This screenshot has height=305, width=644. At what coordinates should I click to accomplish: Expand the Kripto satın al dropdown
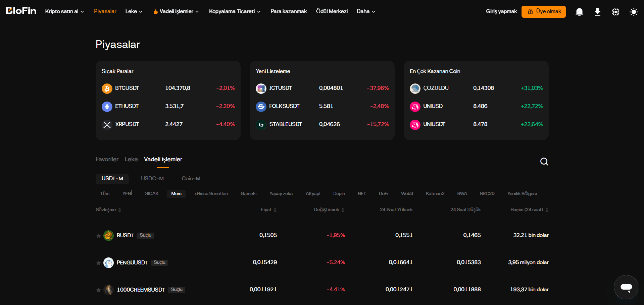(x=64, y=11)
